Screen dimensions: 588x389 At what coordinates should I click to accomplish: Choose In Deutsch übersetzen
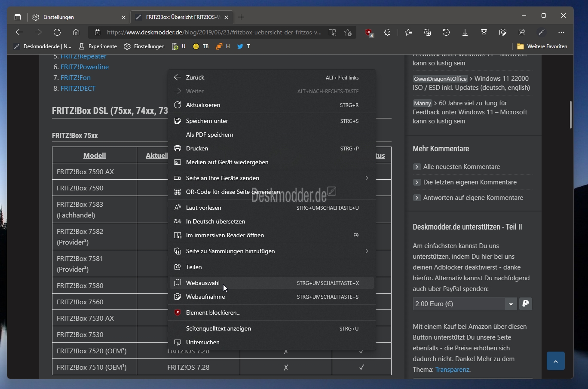[272, 221]
